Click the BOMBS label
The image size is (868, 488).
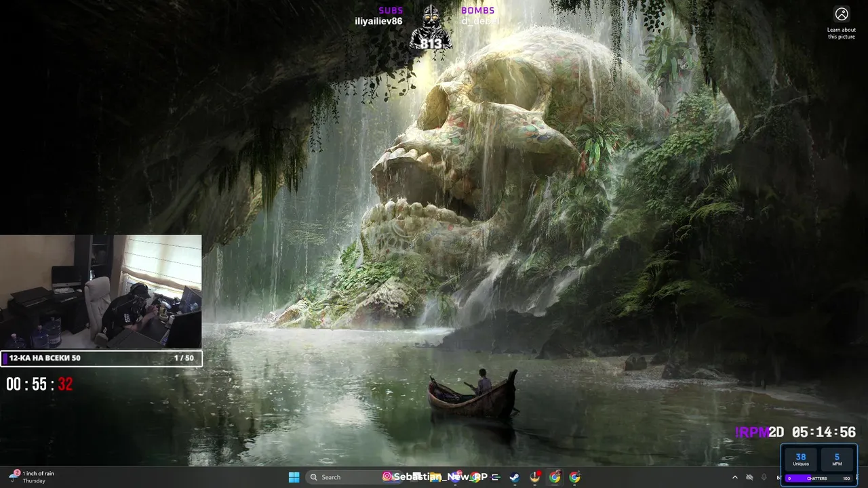click(x=478, y=10)
